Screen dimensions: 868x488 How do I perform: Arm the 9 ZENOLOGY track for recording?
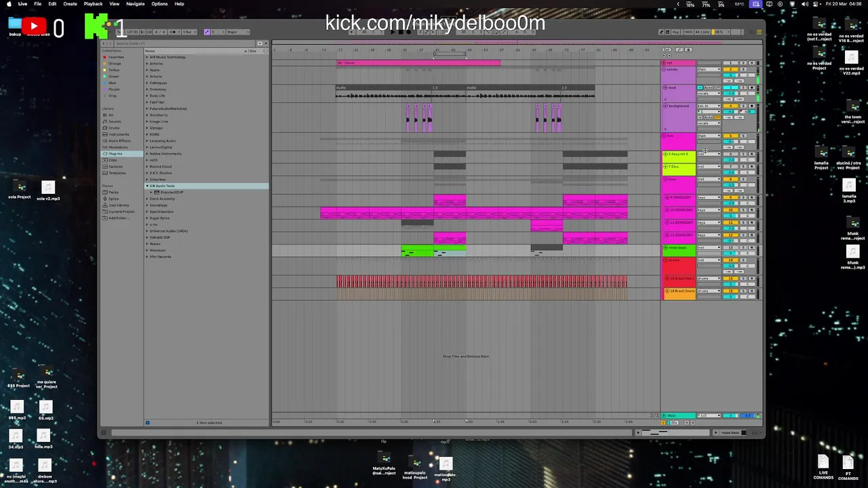click(751, 198)
